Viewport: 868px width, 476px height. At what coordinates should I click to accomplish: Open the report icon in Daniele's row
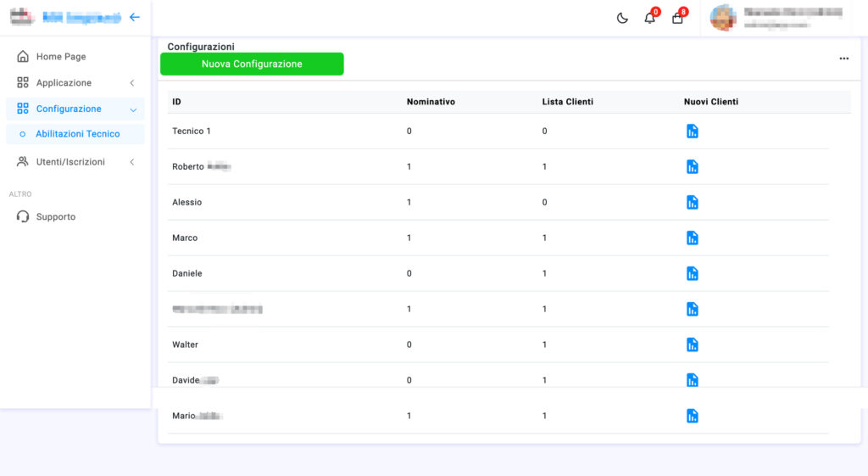click(x=692, y=273)
